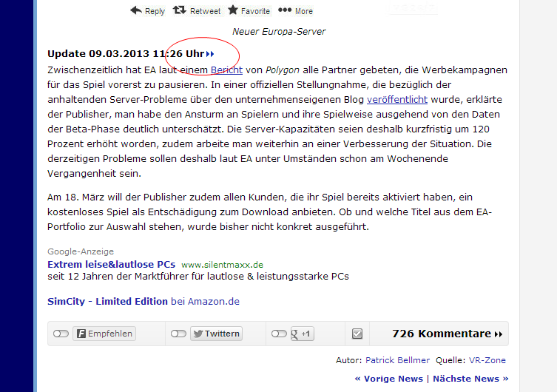This screenshot has width=557, height=392.
Task: Toggle the checkbox beside the comments count
Action: click(357, 334)
